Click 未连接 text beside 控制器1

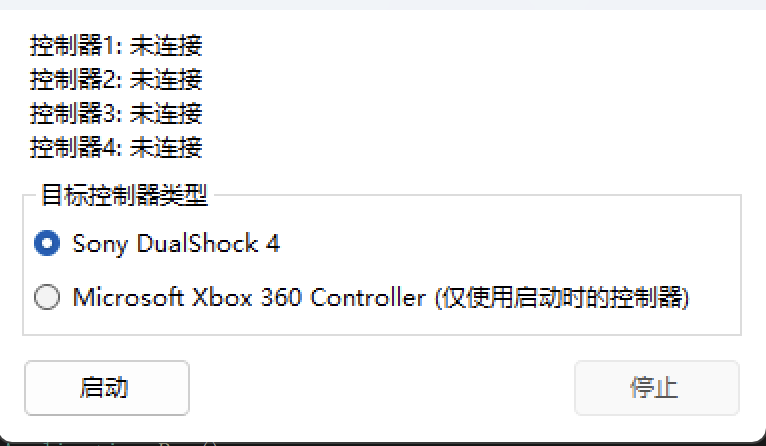click(x=166, y=45)
